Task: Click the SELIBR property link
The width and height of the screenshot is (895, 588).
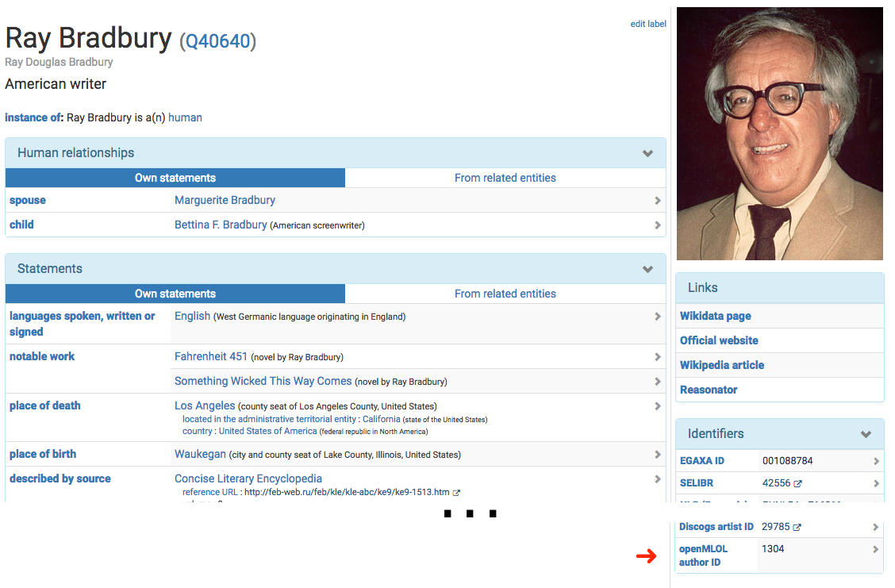Action: [x=697, y=483]
